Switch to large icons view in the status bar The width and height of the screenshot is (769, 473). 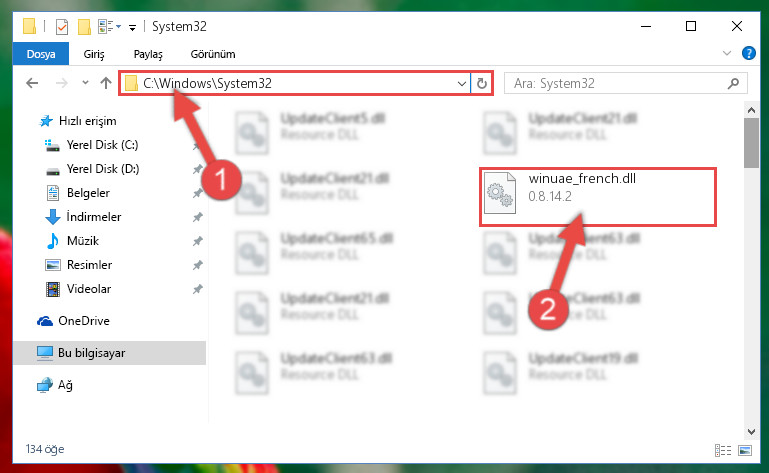745,450
